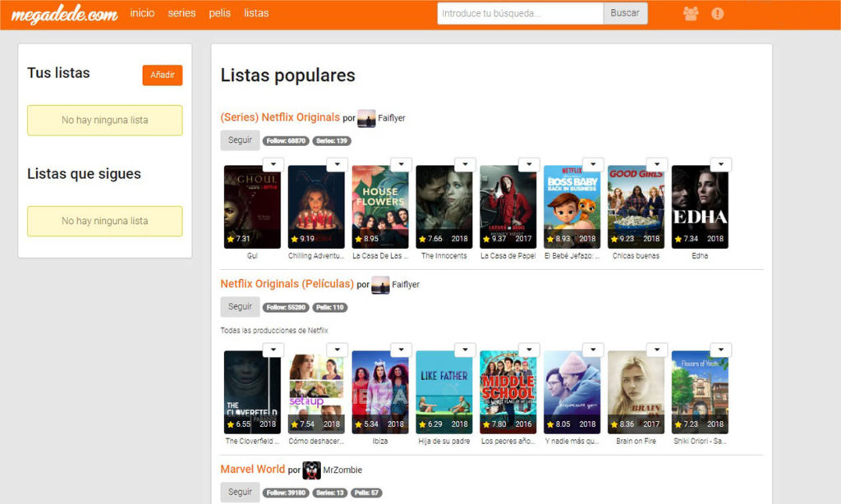Click Añadir to create a new list

click(x=162, y=74)
